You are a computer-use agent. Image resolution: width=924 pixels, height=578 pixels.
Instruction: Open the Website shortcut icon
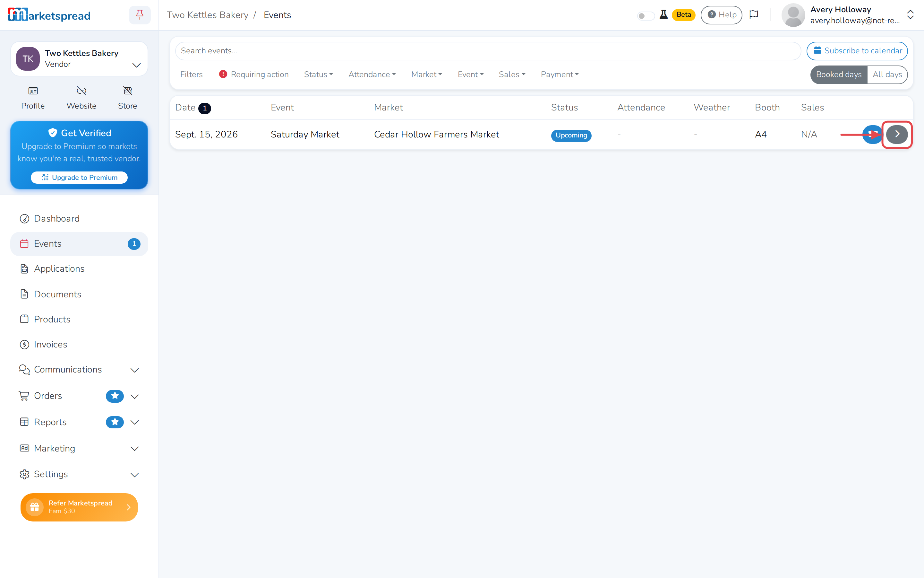[x=81, y=91]
